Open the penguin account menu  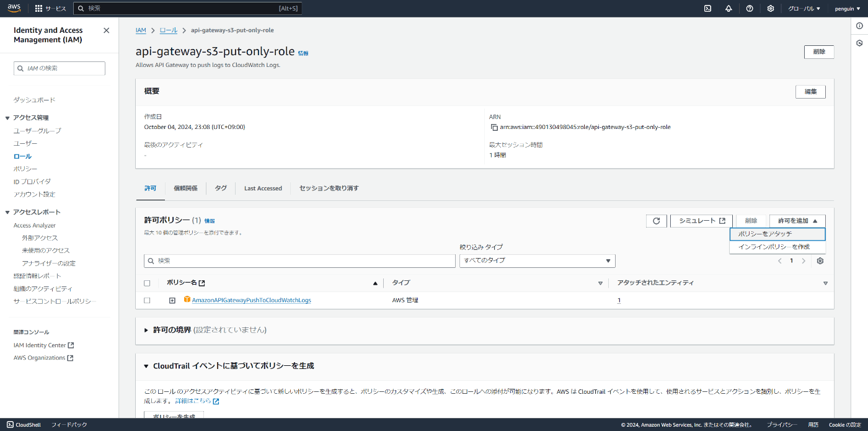point(847,9)
